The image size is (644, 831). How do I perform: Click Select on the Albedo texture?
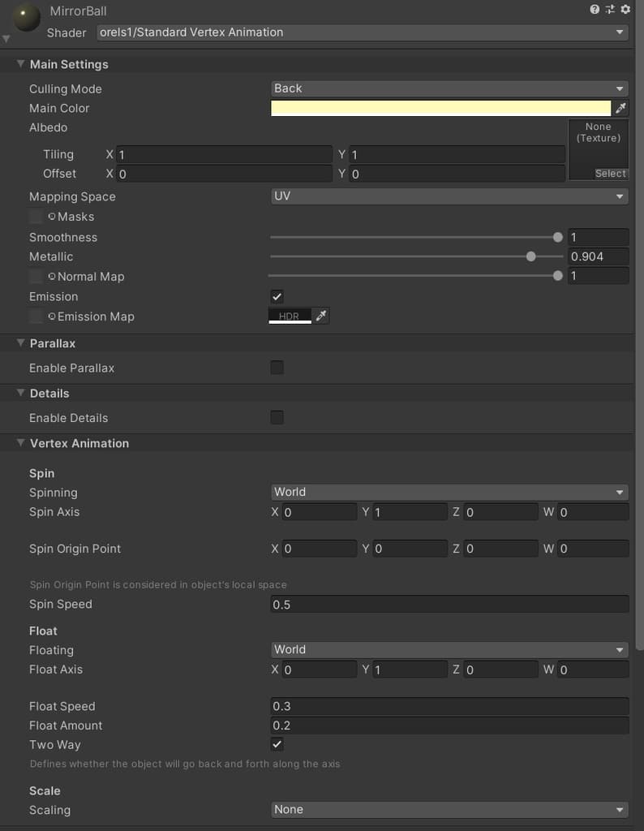(610, 174)
